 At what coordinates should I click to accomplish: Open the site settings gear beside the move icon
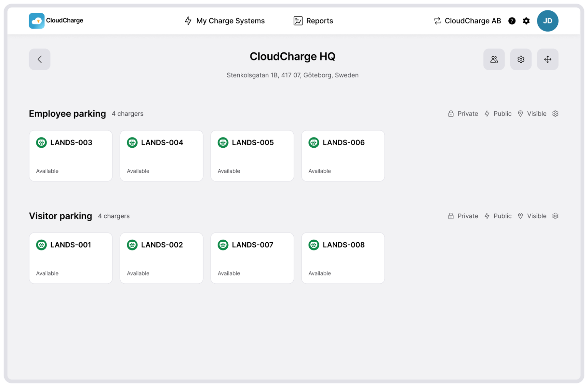click(521, 59)
